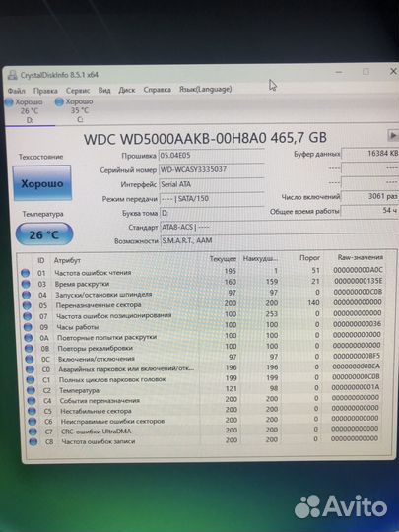The width and height of the screenshot is (399, 532).
Task: Click status dot for Частота ошибок записи
Action: (33, 441)
